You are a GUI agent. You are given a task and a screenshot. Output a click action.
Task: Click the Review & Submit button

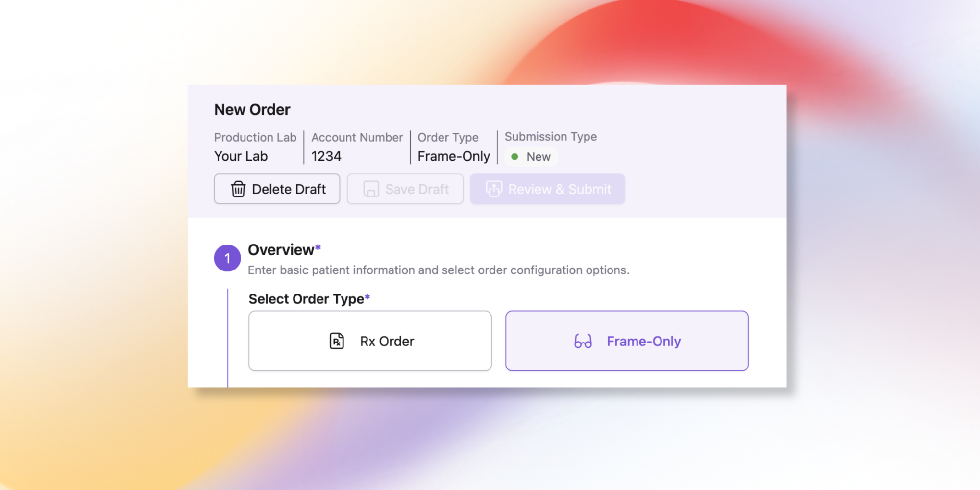547,189
